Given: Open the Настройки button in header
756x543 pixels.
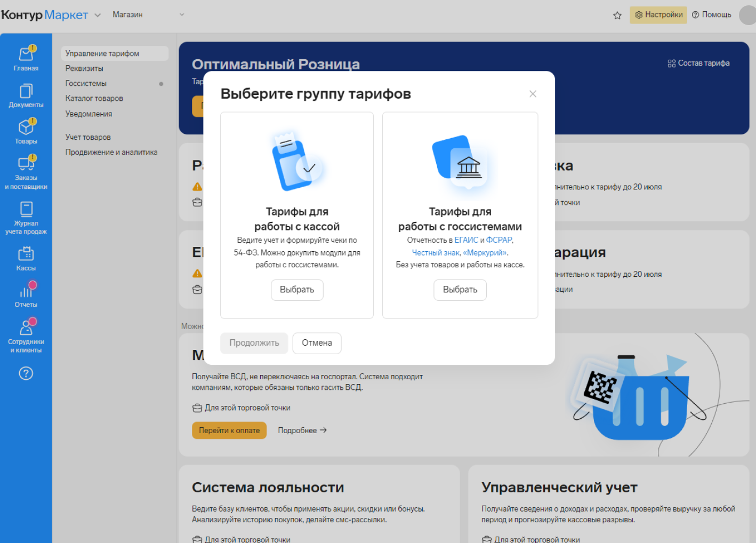Looking at the screenshot, I should (x=658, y=15).
